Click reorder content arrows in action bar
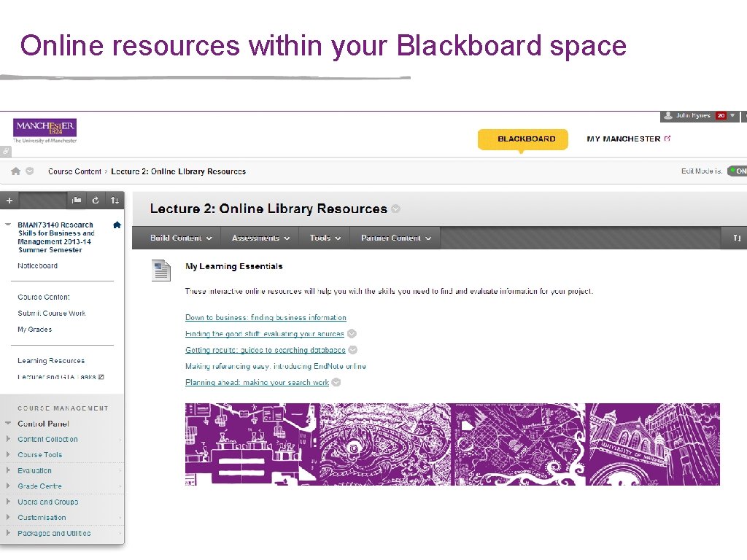This screenshot has height=560, width=747. pos(737,238)
